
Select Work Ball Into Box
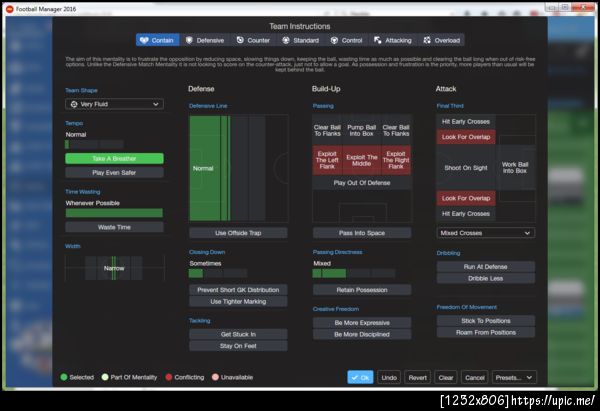515,168
